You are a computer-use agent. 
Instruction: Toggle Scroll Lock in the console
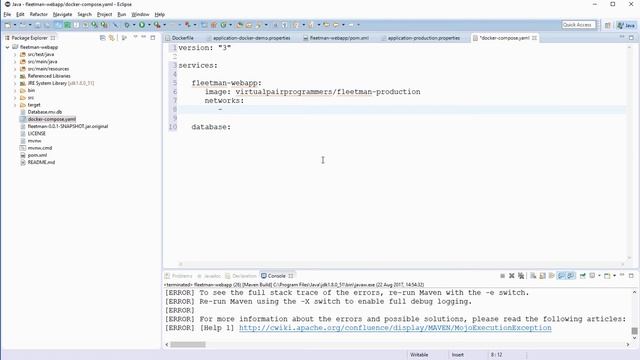(x=542, y=276)
